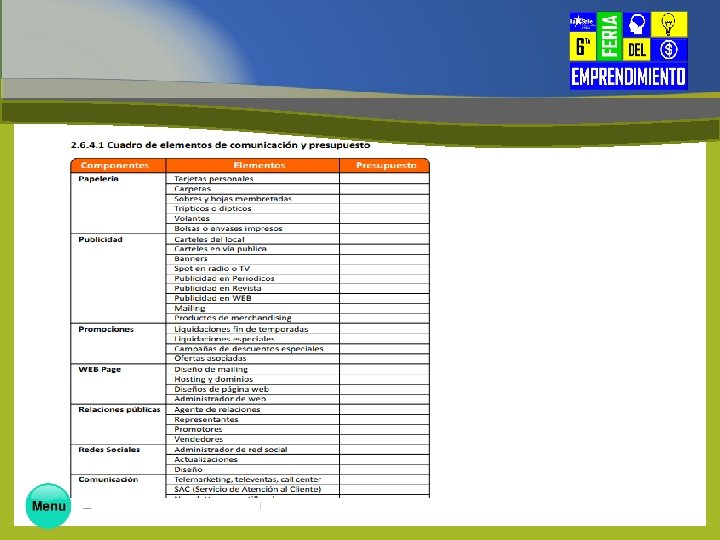Select the Trípticos o dípticos row

click(x=253, y=208)
